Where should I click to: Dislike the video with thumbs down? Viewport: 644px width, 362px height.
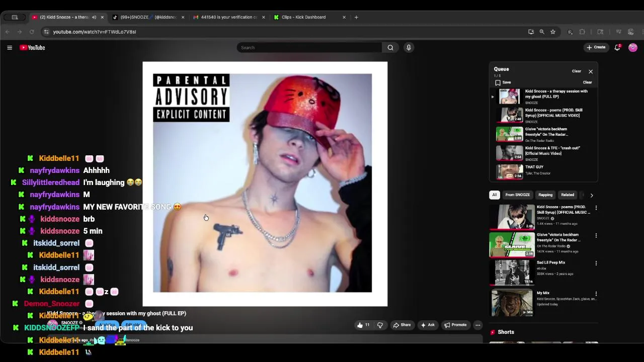[x=380, y=325]
